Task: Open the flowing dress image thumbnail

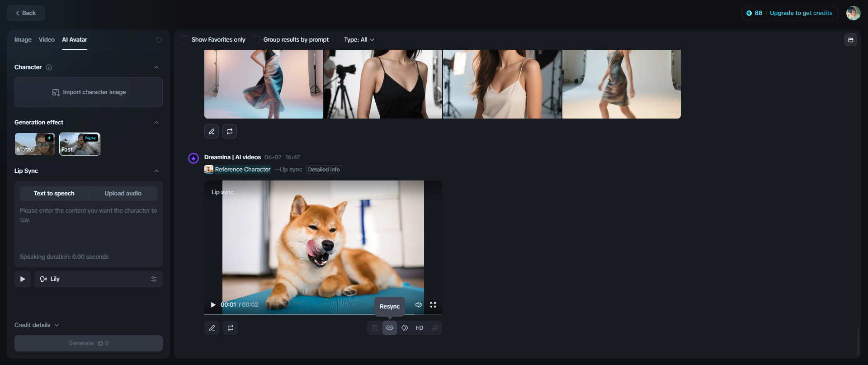Action: 264,84
